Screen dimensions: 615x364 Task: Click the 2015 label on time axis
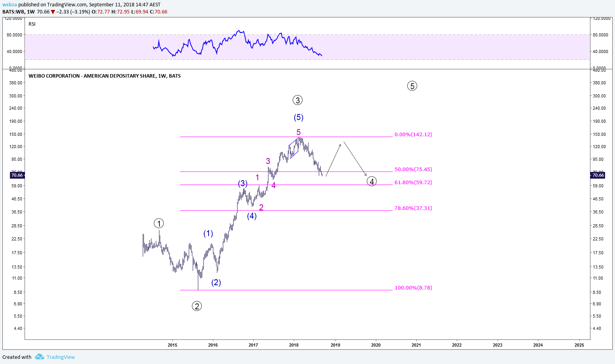pyautogui.click(x=172, y=345)
